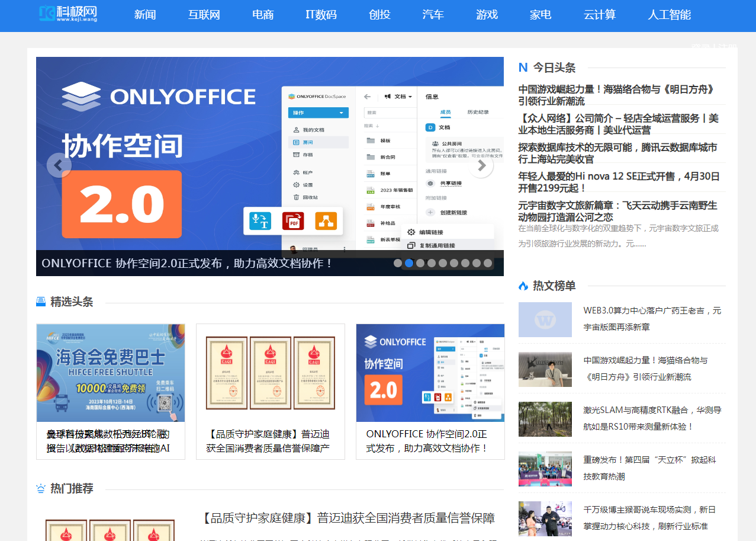
Task: Navigate to the 创投 section
Action: coord(379,15)
